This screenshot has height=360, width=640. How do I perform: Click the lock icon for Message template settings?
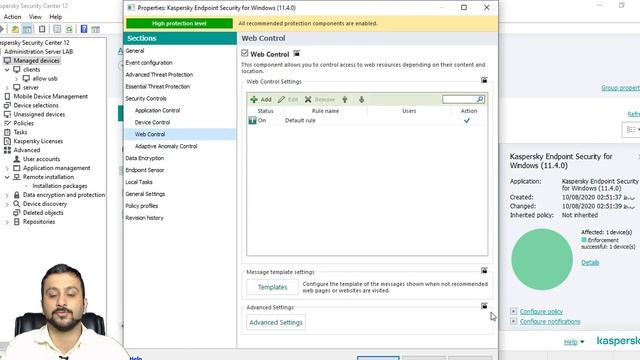pyautogui.click(x=484, y=270)
